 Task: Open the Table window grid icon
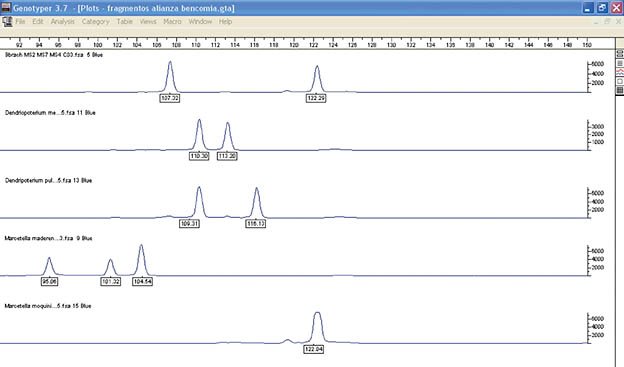[x=620, y=90]
